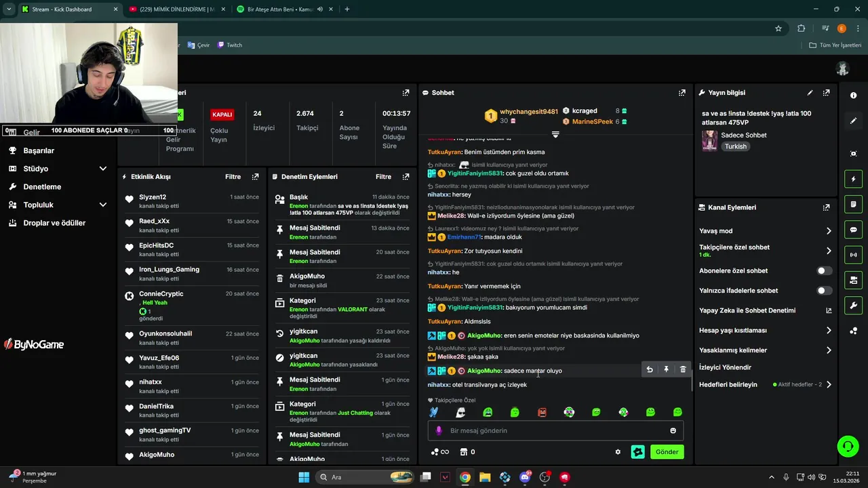Click the Sadece Sohbet category thumbnail
This screenshot has height=488, width=868.
(709, 140)
